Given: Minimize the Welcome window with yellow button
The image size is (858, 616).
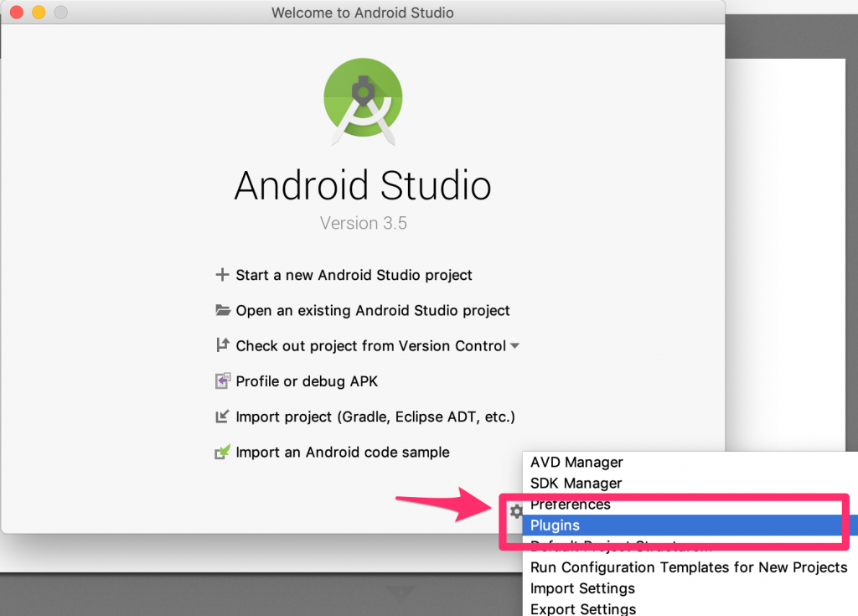Looking at the screenshot, I should click(39, 12).
